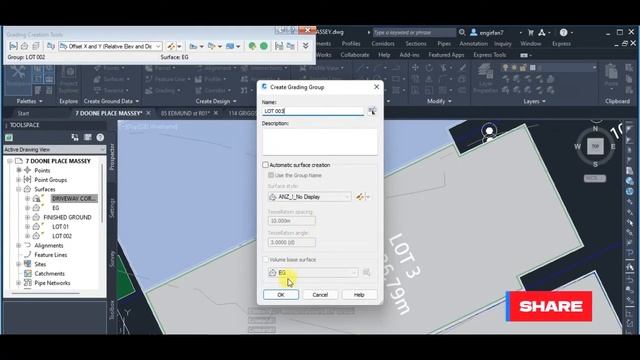Screen dimensions: 640x360
Task: Open the Active Drawing View dropdown
Action: coord(54,150)
